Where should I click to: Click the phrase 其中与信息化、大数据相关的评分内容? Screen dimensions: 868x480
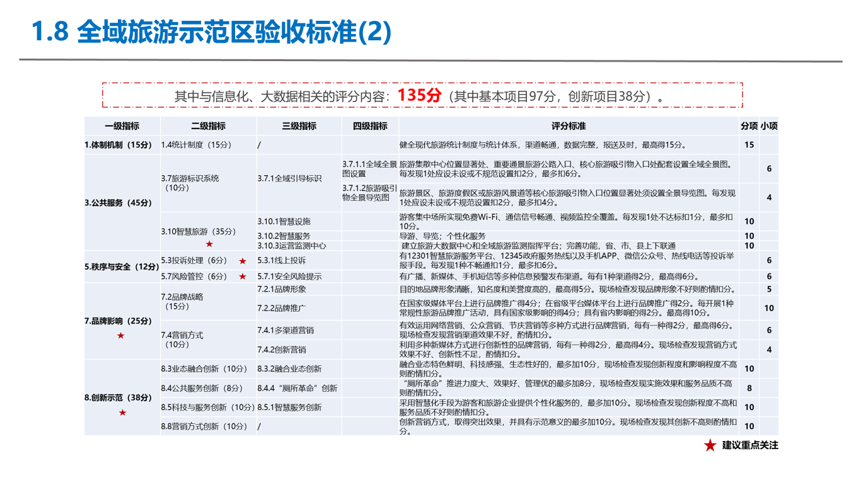click(280, 97)
